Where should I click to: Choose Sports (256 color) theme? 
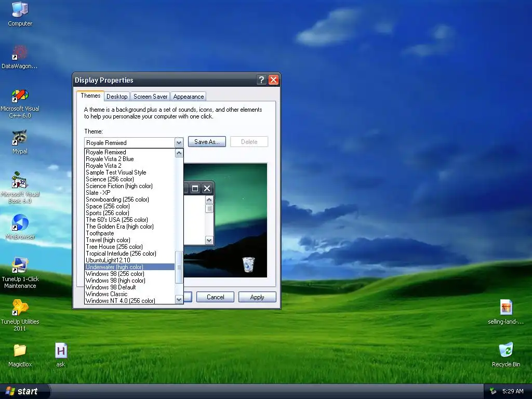point(129,213)
